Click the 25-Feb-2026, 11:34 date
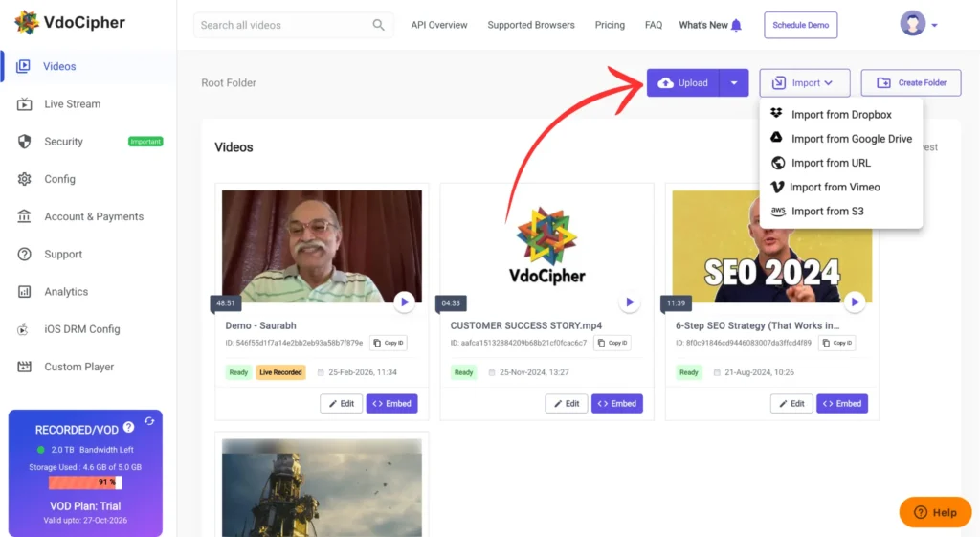The height and width of the screenshot is (537, 980). [363, 372]
